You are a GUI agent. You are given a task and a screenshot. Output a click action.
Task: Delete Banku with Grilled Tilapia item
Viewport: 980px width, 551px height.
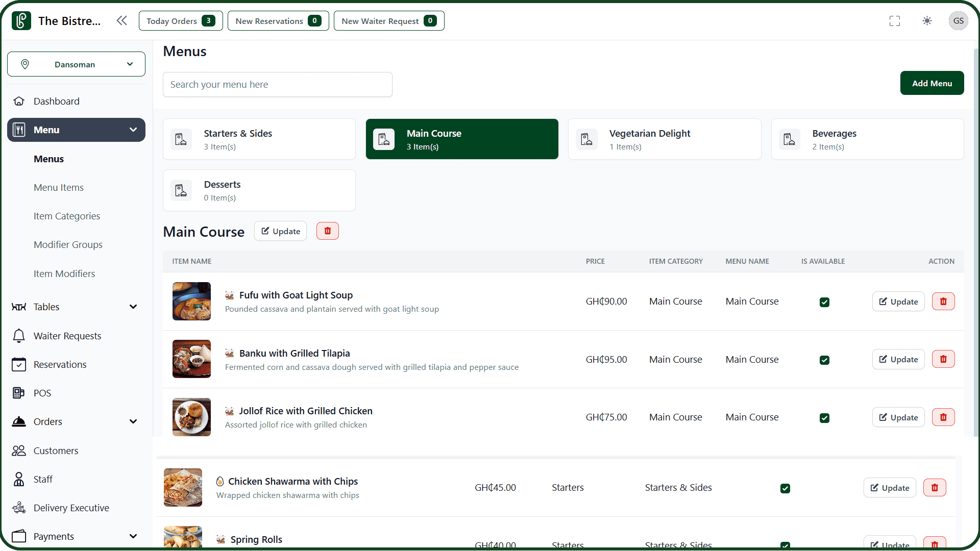[943, 359]
